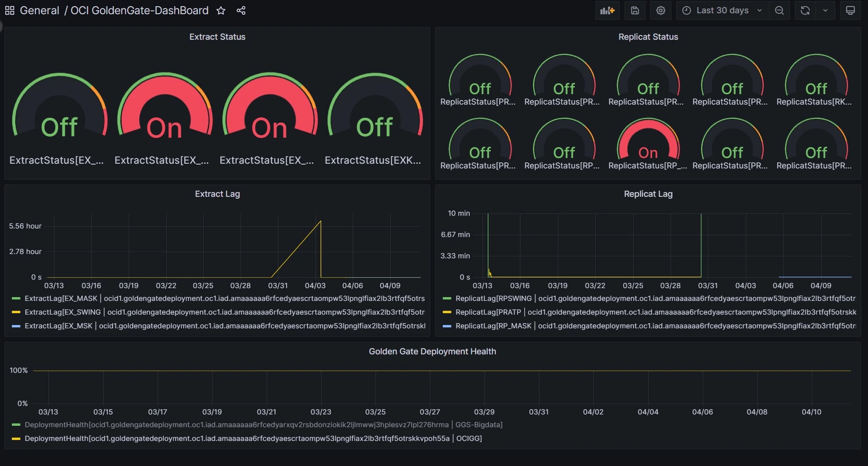Expand the auto-refresh interval dropdown
This screenshot has width=868, height=466.
826,10
